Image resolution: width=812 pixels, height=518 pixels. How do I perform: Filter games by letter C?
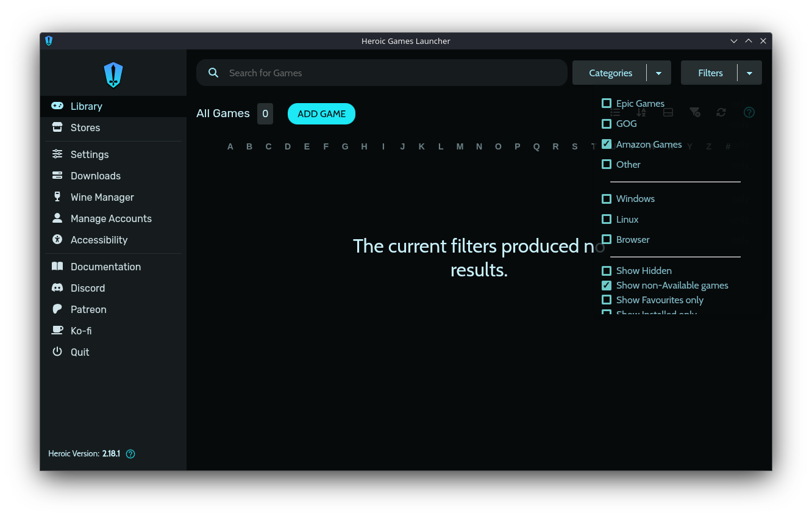(268, 146)
